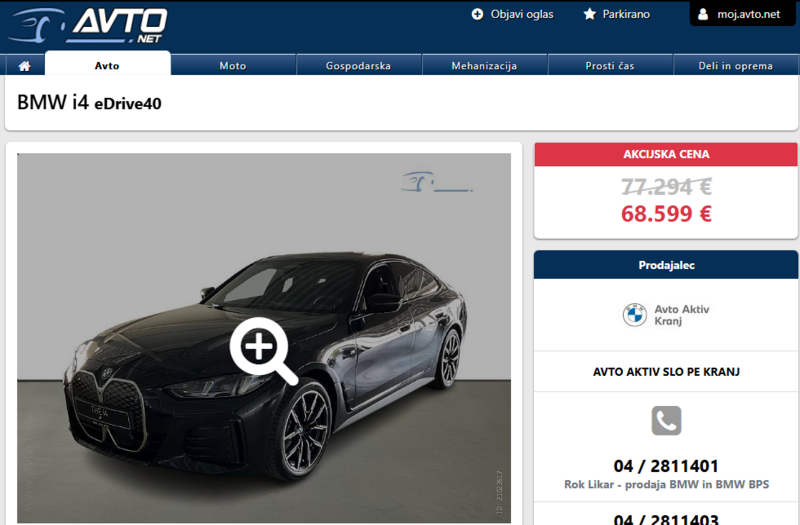Viewport: 800px width, 525px height.
Task: Open the Gospodarska tab
Action: pyautogui.click(x=358, y=66)
